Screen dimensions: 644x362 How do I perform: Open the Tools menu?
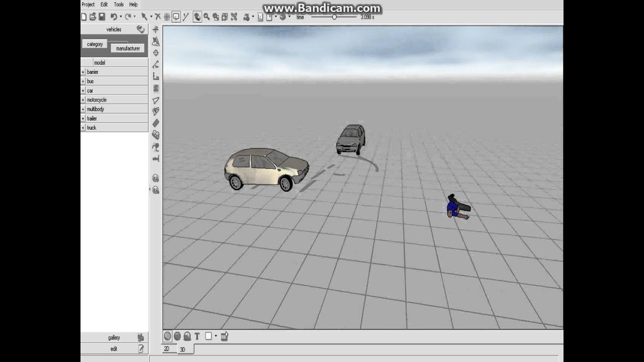[119, 5]
